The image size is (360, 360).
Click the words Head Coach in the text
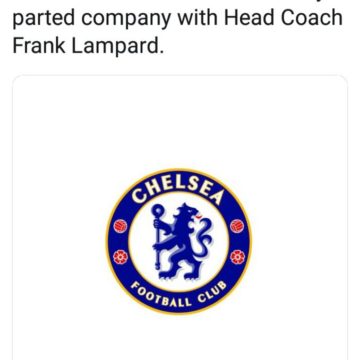click(x=283, y=16)
